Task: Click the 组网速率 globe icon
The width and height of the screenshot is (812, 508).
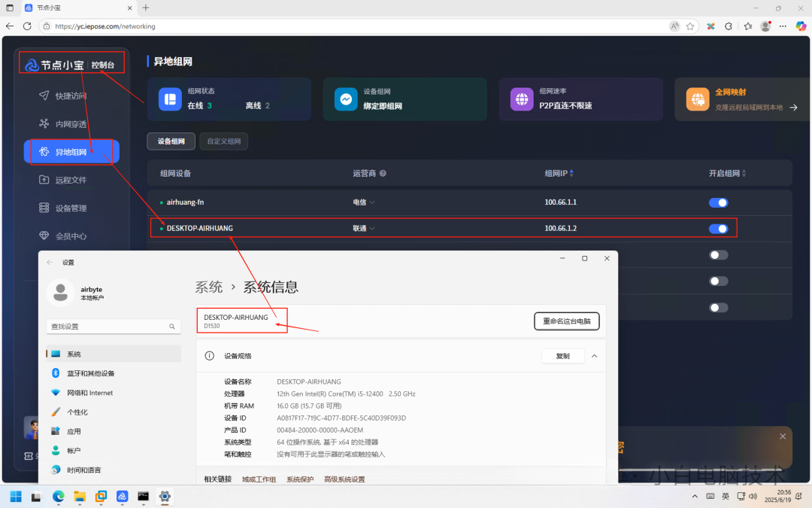Action: point(522,99)
